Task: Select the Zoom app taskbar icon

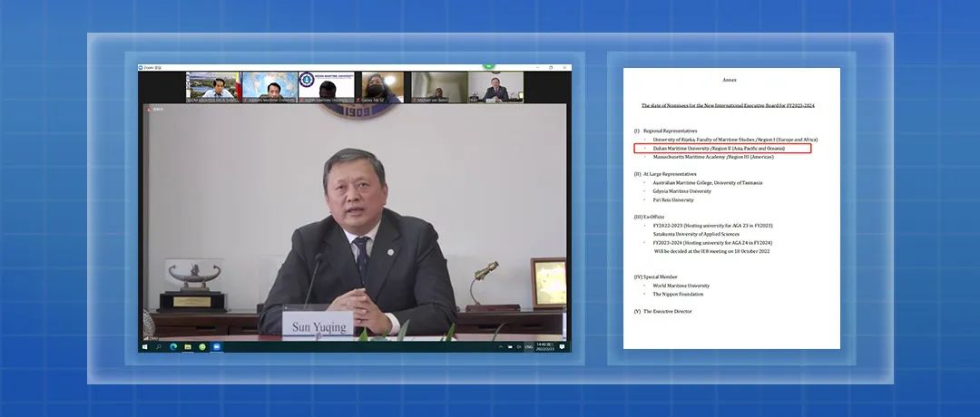Action: tap(217, 346)
